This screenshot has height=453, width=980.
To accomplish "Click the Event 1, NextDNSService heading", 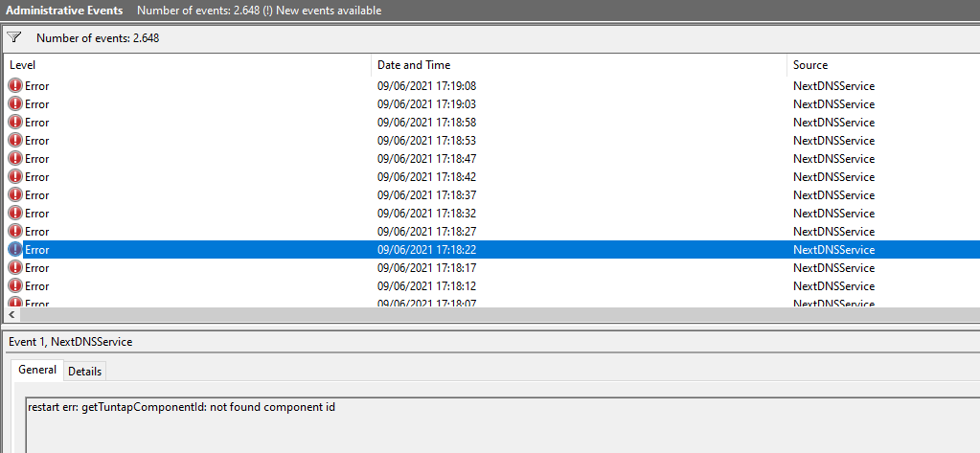I will (x=71, y=342).
